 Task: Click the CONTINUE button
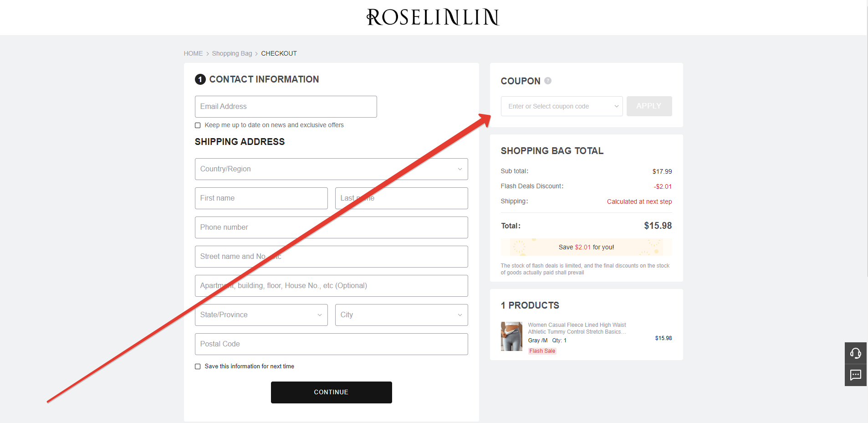[x=331, y=392]
